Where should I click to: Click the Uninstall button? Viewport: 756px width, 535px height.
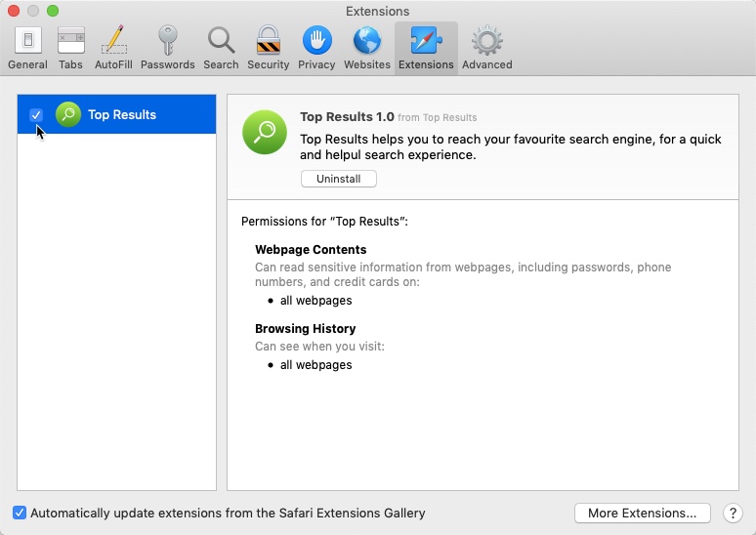point(339,179)
